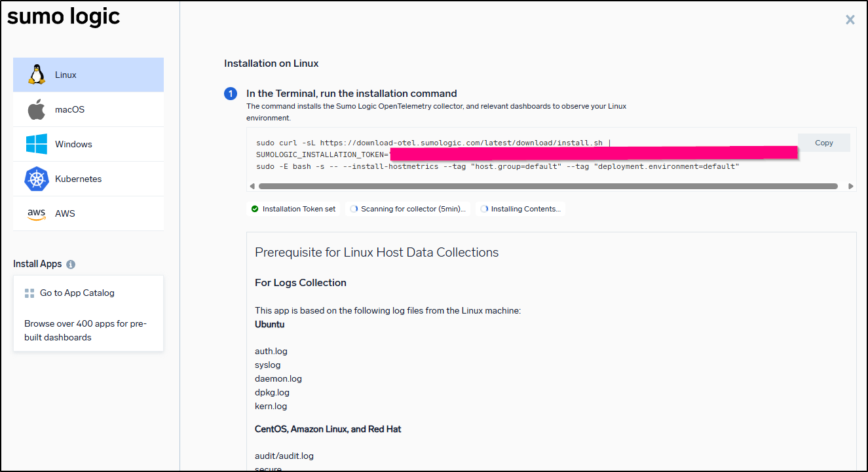Copy the installation command
Viewport: 868px width, 472px height.
point(823,143)
